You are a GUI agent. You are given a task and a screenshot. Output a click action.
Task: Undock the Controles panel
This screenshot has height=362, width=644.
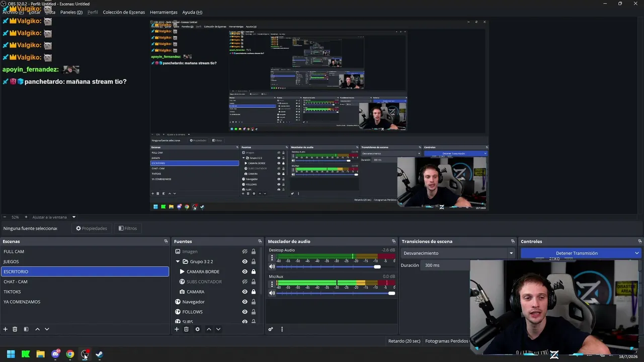tap(640, 241)
